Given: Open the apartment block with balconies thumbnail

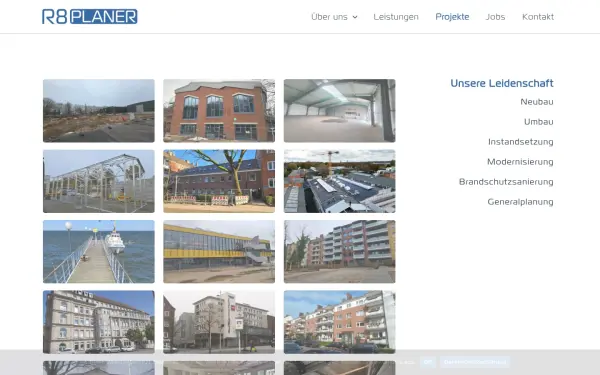Looking at the screenshot, I should point(339,251).
